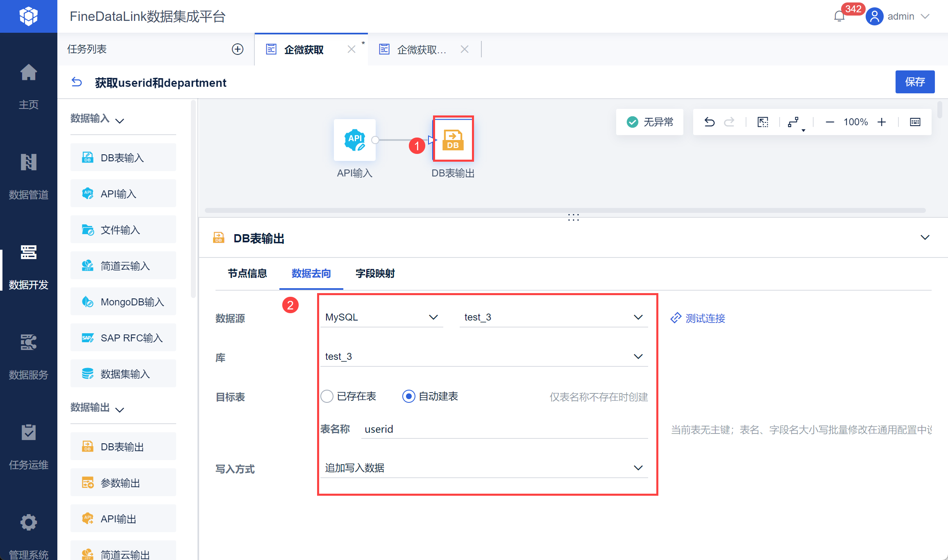Select the 已存在表 radio option

pos(327,396)
